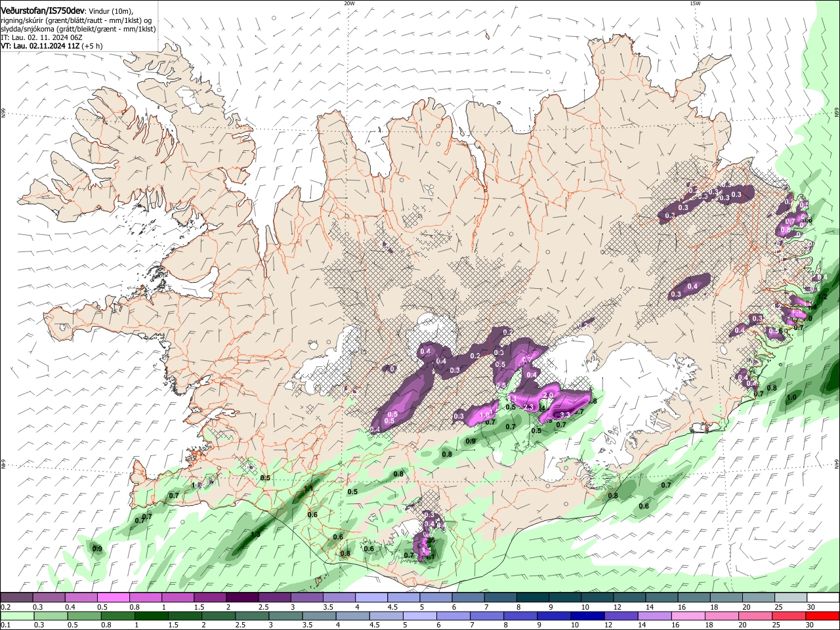
Task: Click the 'IT: Lau. 02. 11. 2024 06Z' line
Action: click(41, 37)
